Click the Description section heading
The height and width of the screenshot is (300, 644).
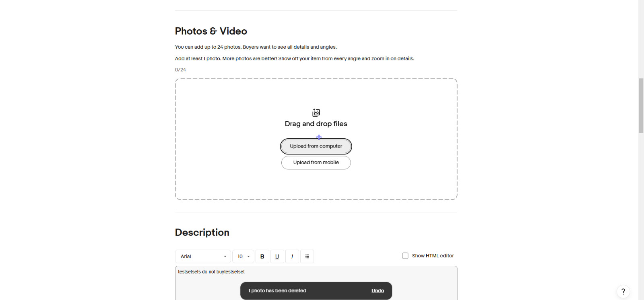click(202, 232)
